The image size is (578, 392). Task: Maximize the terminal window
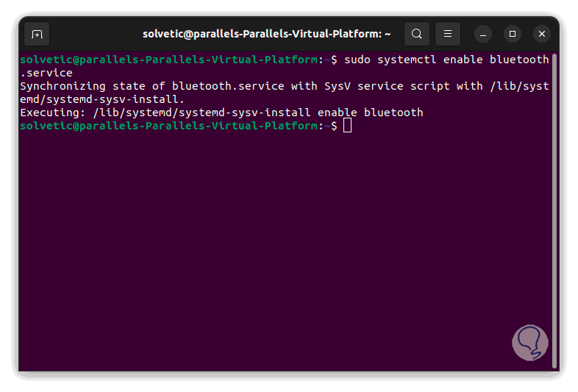pyautogui.click(x=513, y=34)
